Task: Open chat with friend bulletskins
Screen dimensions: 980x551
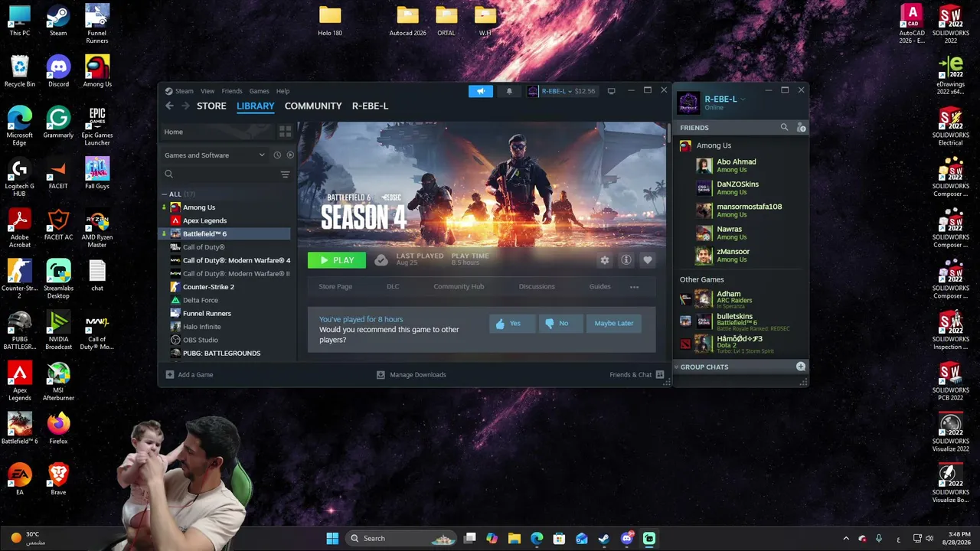Action: coord(743,320)
